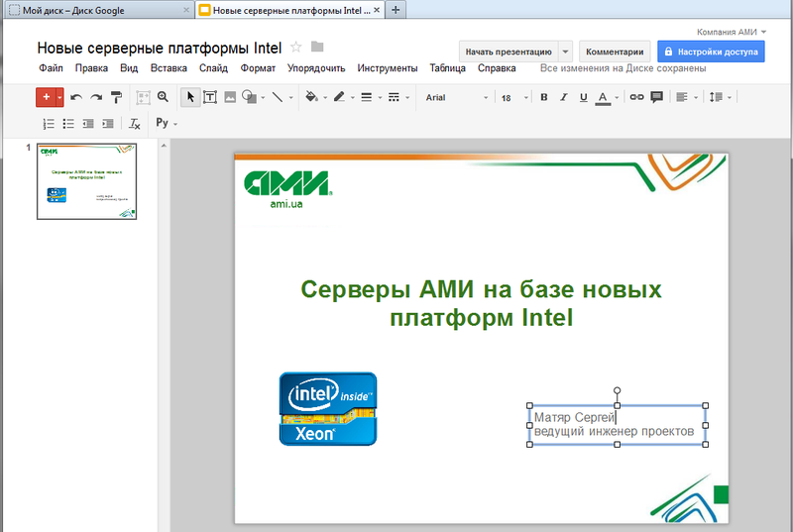This screenshot has height=532, width=793.
Task: Open the font size 18 dropdown
Action: [514, 97]
